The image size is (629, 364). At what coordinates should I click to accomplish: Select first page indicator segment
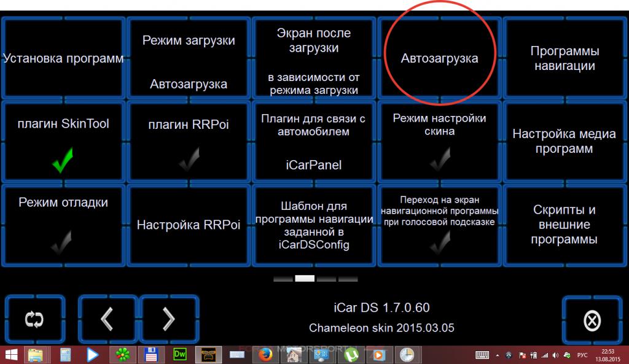tap(283, 279)
